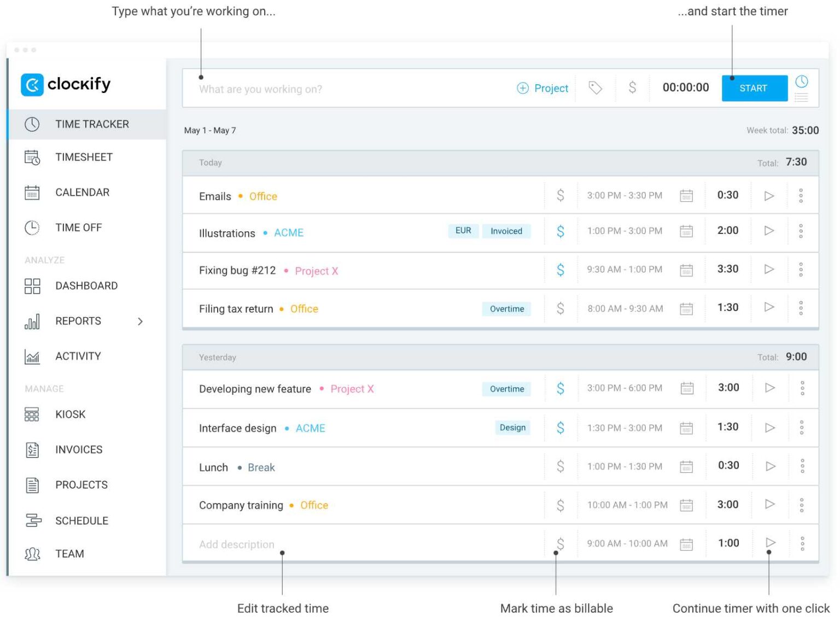Screen dimensions: 840x620
Task: Open the options menu for Interface design entry
Action: tap(802, 428)
